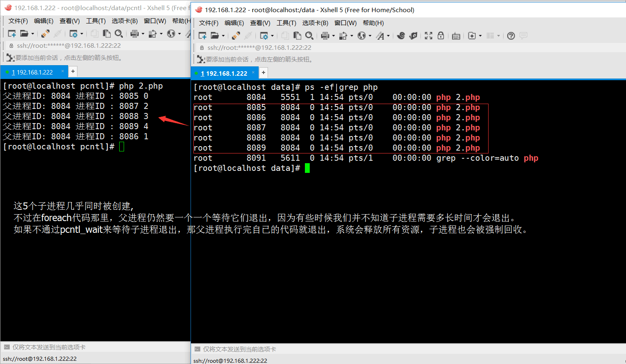Open 查看(V) menu in left window
The height and width of the screenshot is (364, 626).
point(69,21)
